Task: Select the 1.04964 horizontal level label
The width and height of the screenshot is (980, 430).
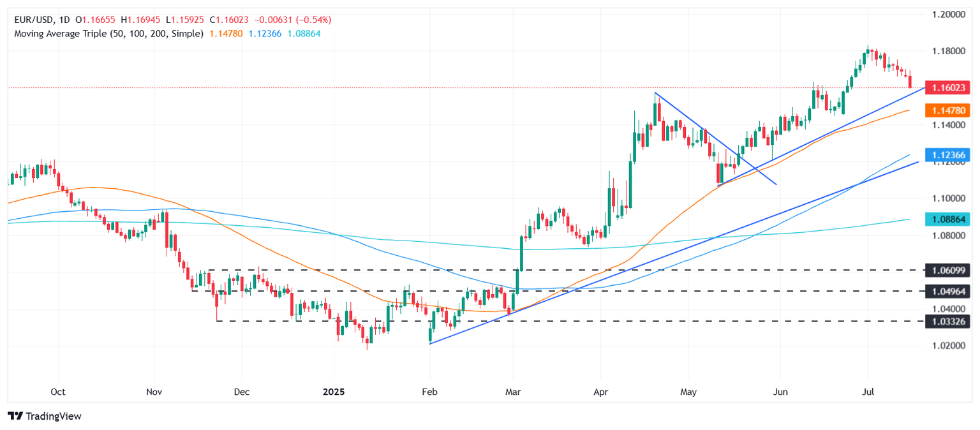Action: [x=951, y=292]
